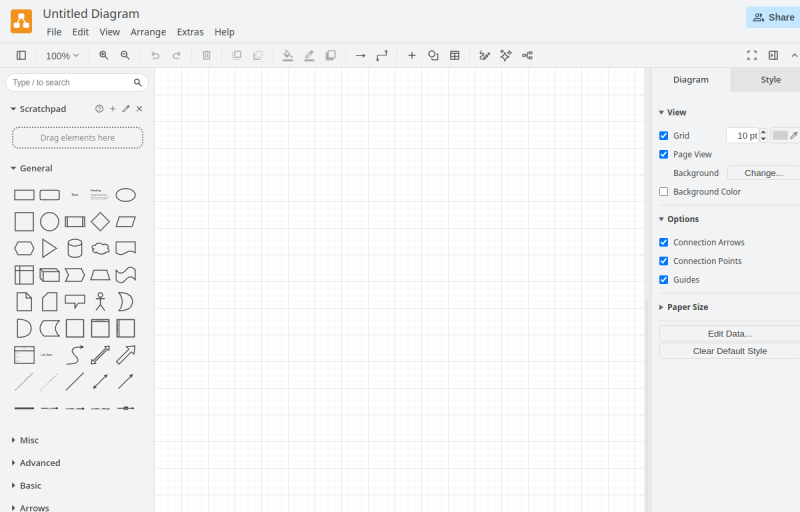The image size is (800, 512).
Task: Click the Scratchpad add plus icon
Action: pyautogui.click(x=113, y=109)
